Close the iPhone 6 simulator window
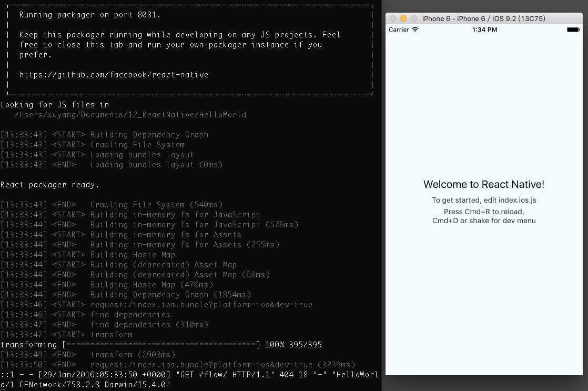This screenshot has width=588, height=391. (393, 18)
